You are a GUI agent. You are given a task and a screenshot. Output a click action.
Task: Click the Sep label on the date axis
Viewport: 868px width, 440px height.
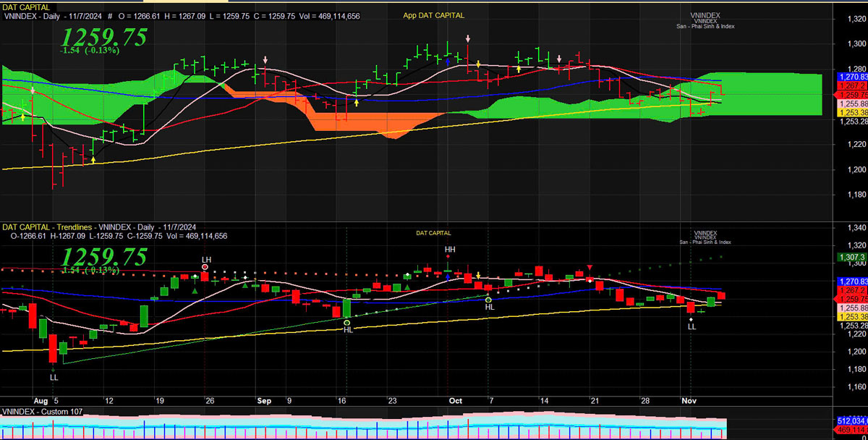pos(264,400)
